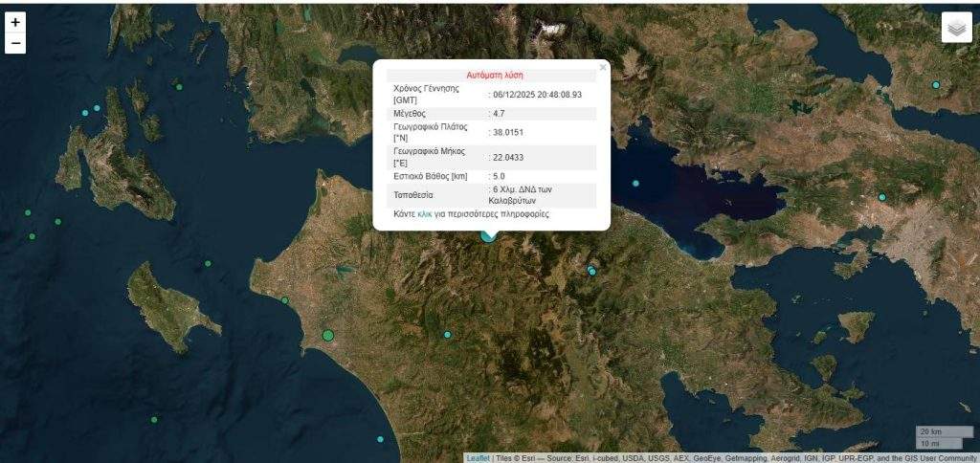The height and width of the screenshot is (463, 980).
Task: Select the green marker in sea south of Zakynthos
Action: pyautogui.click(x=154, y=419)
